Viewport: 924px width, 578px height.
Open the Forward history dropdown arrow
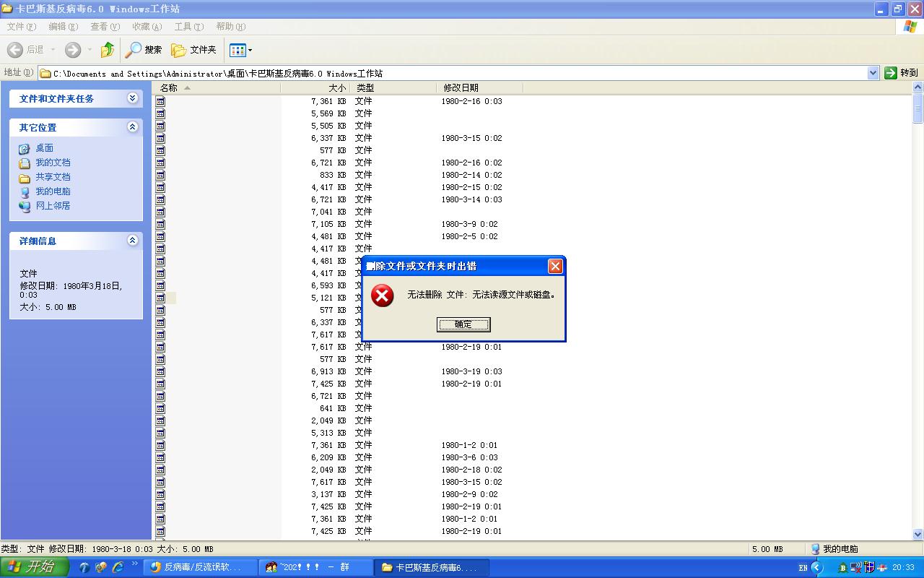coord(90,50)
